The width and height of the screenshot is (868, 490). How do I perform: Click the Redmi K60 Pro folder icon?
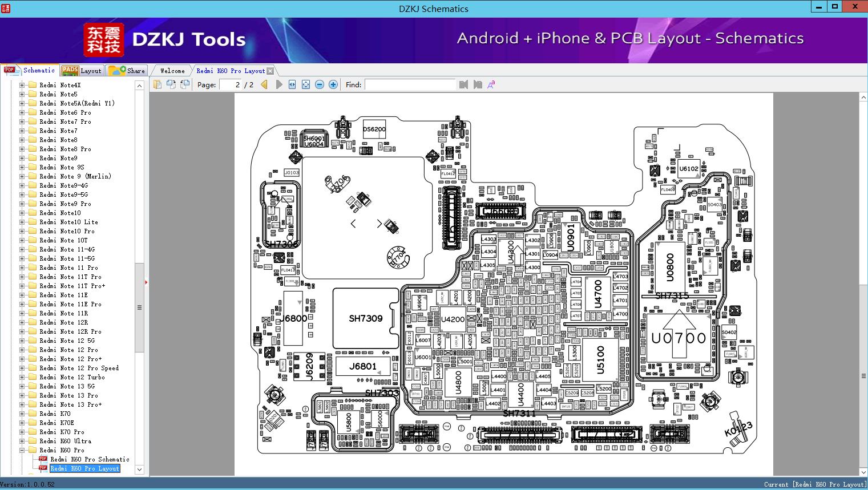33,450
